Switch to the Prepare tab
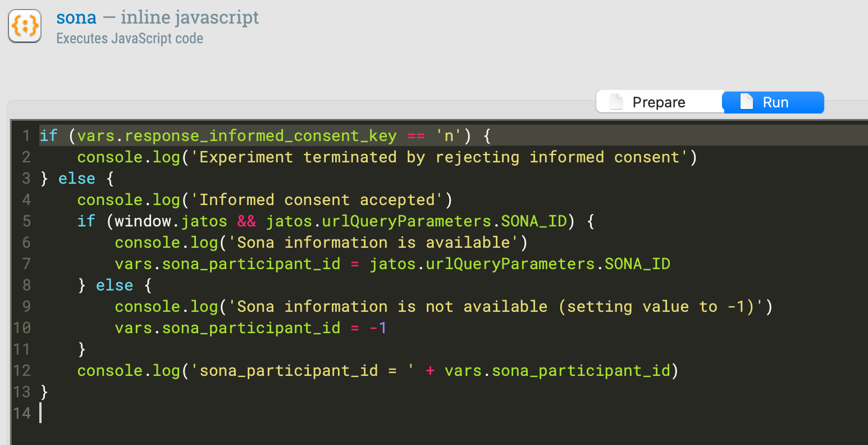The width and height of the screenshot is (868, 445). tap(659, 102)
